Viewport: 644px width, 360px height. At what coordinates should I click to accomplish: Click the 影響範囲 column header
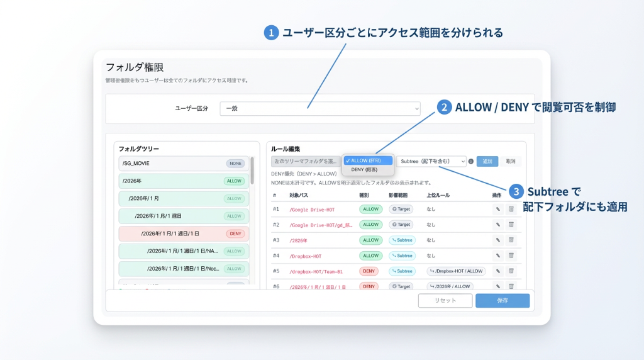(398, 195)
